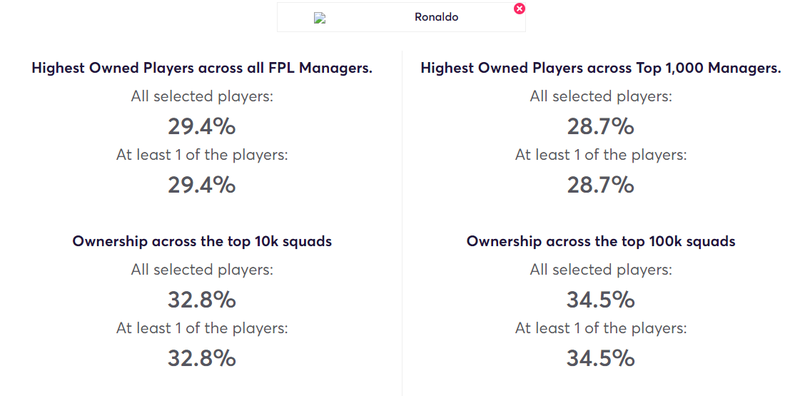Select the Ronaldo player name chip

(401, 17)
